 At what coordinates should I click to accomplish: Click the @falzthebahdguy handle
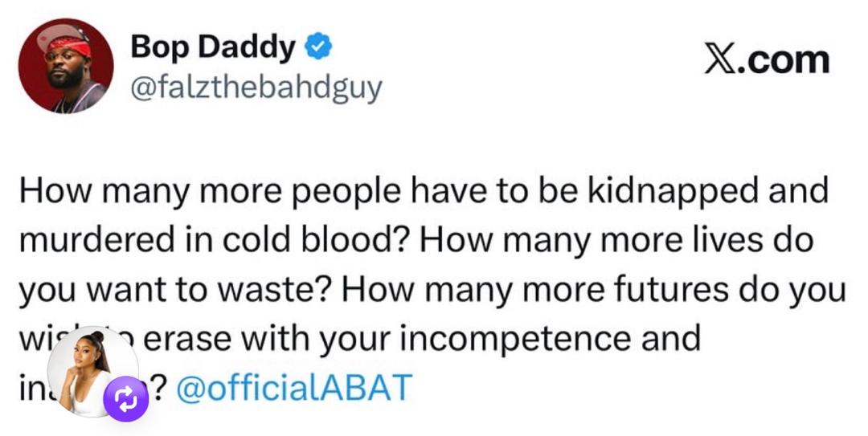click(256, 88)
